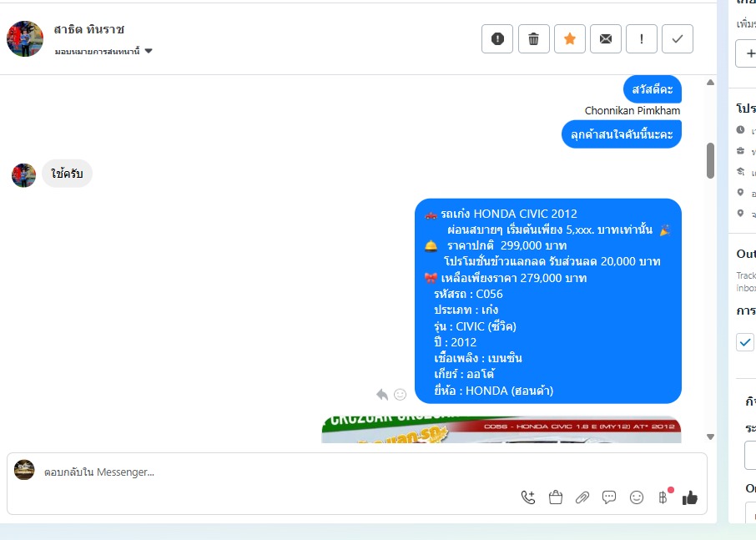Toggle the blue checkbox in right panel
The image size is (756, 540).
tap(745, 342)
